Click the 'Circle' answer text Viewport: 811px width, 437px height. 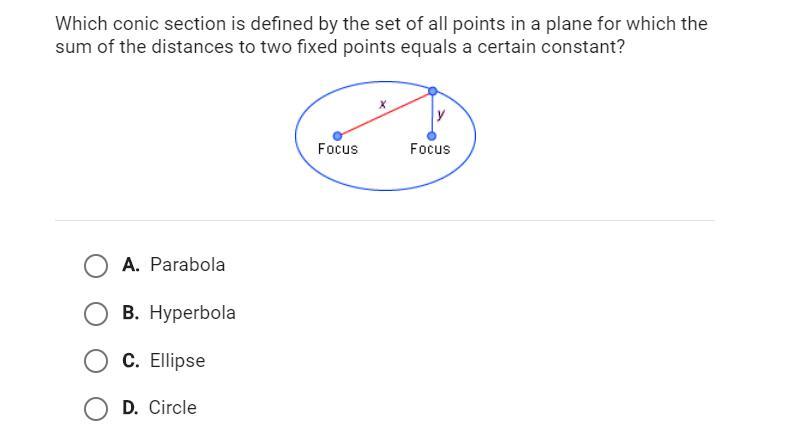tap(173, 408)
